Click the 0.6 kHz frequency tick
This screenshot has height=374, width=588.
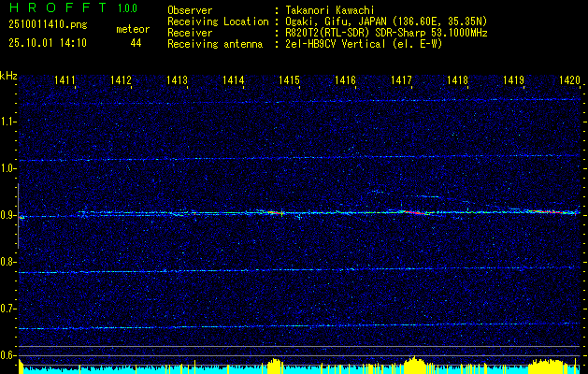click(8, 355)
